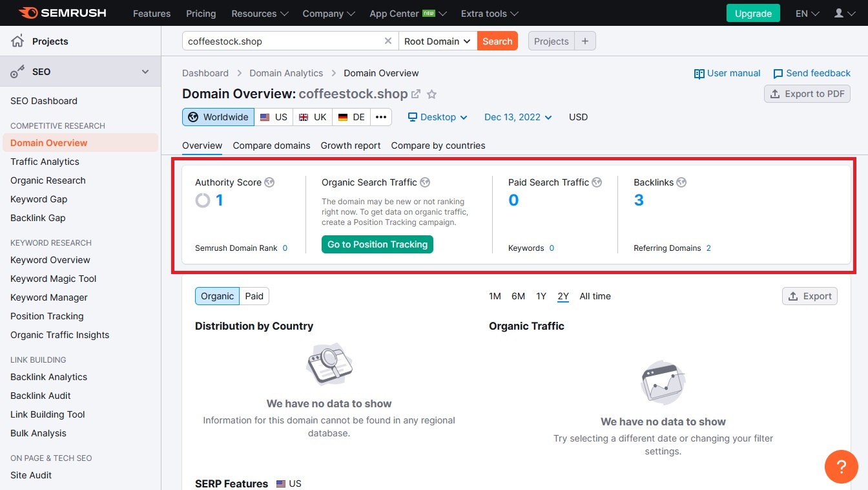Open the Root Domain dropdown
Screen dimensions: 868x490
(x=438, y=41)
